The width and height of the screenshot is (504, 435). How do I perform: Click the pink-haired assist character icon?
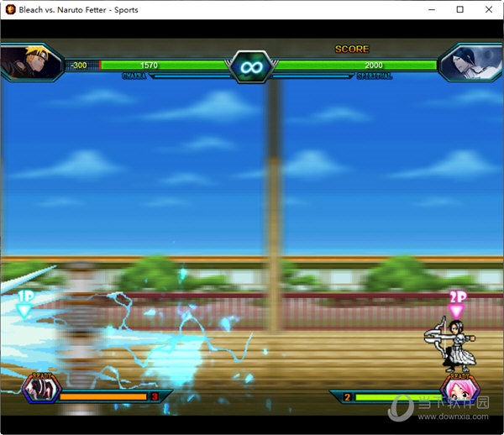click(x=460, y=390)
